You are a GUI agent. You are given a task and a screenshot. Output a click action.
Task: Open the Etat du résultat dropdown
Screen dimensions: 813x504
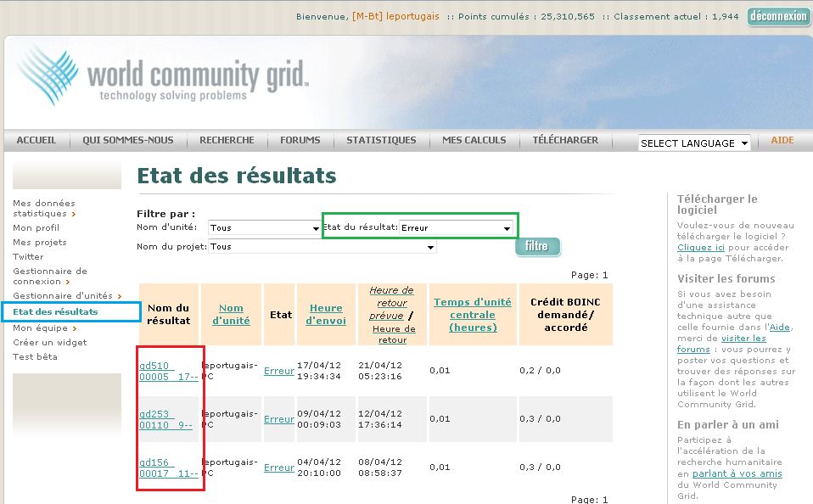point(457,227)
